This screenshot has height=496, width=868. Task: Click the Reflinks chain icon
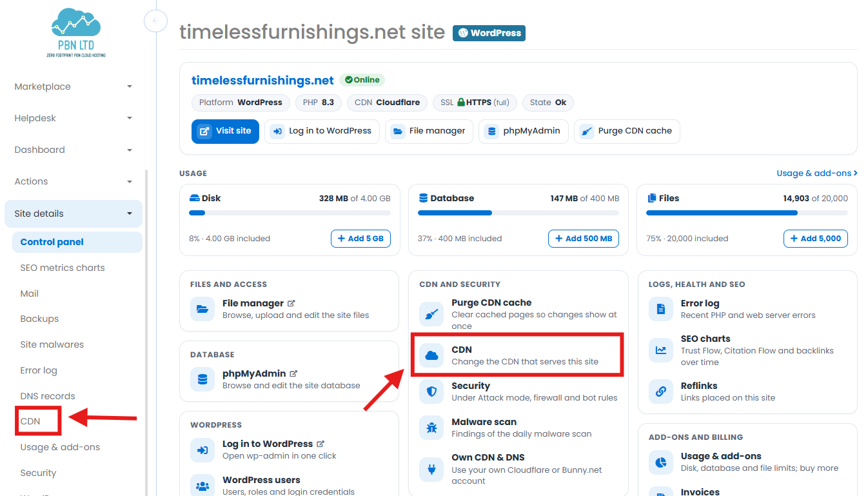click(661, 392)
